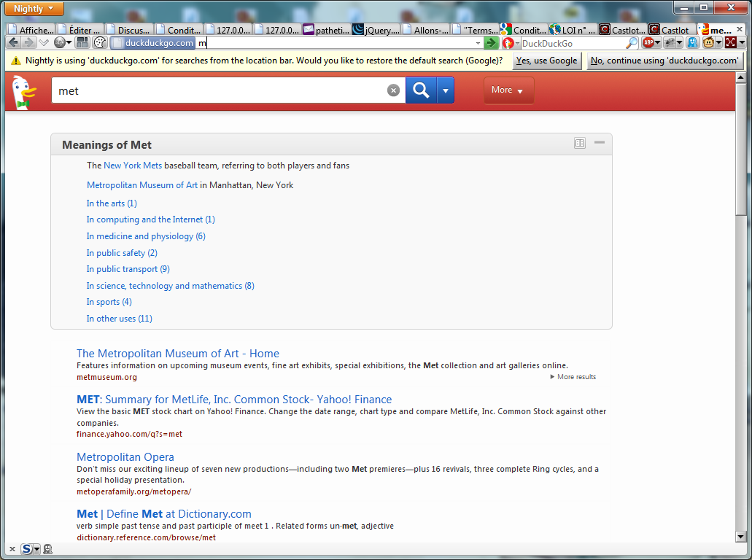This screenshot has height=560, width=752.
Task: Open the Metropolitan Opera result
Action: click(125, 457)
